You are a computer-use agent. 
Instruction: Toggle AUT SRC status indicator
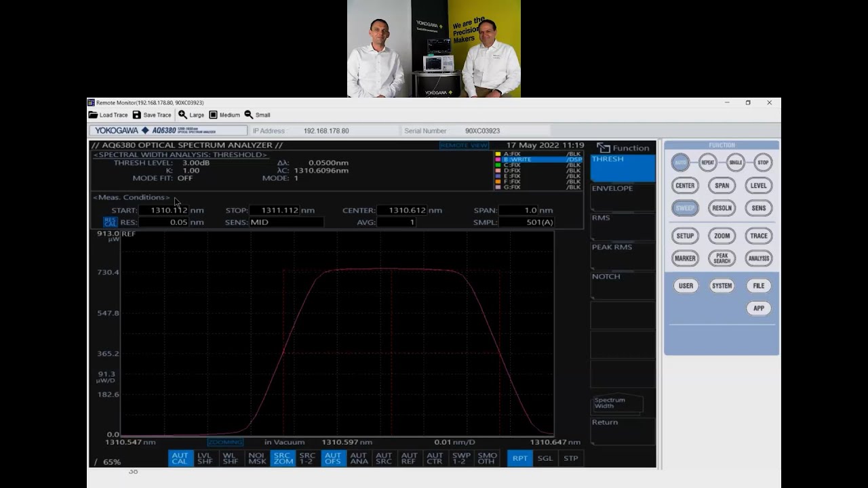point(384,459)
